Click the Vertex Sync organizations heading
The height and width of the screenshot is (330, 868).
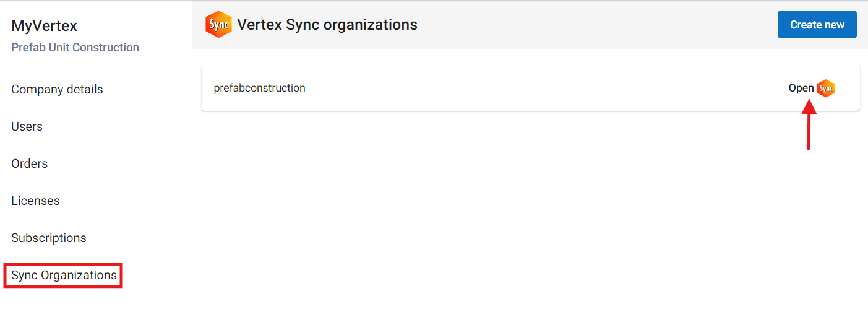point(327,25)
